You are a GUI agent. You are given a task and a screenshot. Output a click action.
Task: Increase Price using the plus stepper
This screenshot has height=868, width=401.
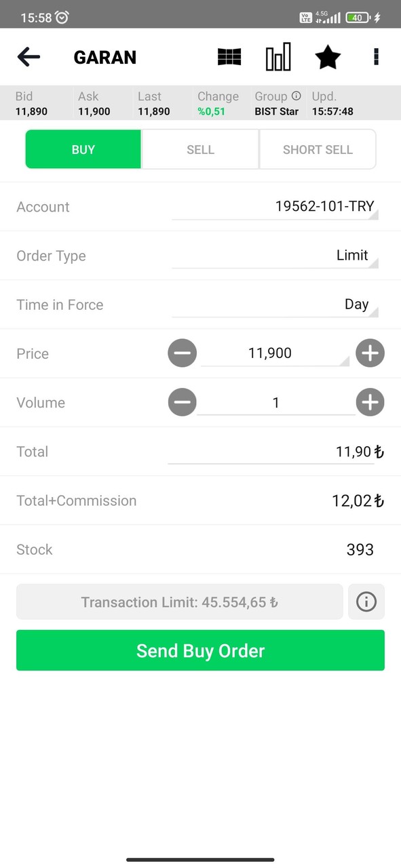click(x=370, y=353)
